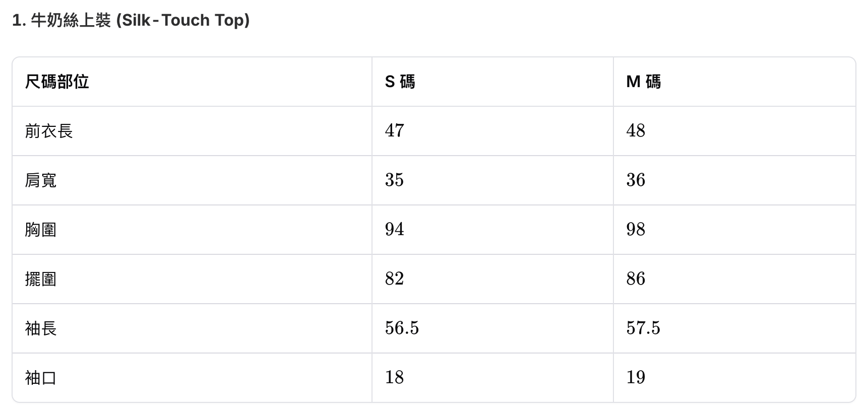Image resolution: width=868 pixels, height=420 pixels.
Task: Click the 袖長 S size value 56.5
Action: point(402,328)
